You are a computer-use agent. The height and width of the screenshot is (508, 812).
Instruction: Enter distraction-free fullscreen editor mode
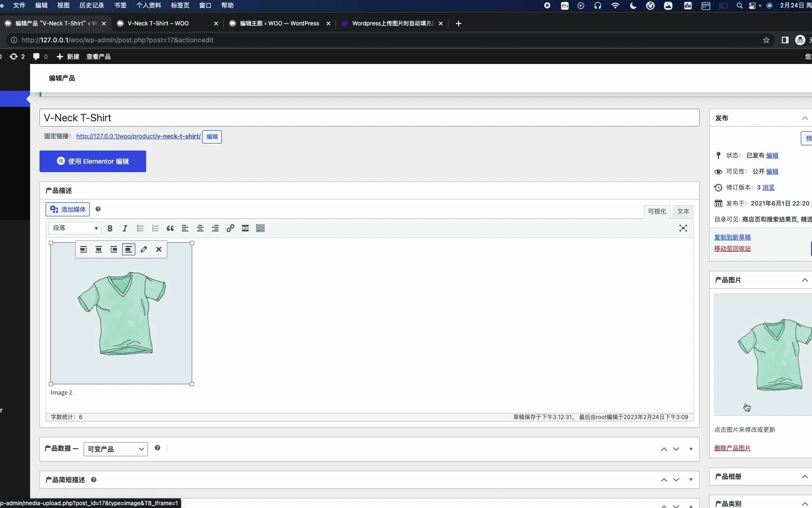coord(683,228)
